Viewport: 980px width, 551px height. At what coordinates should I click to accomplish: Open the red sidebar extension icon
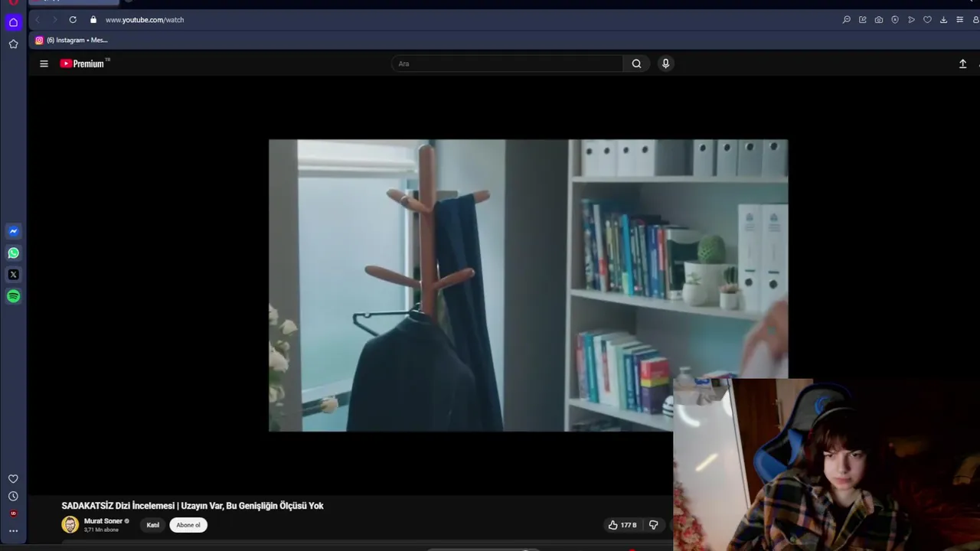click(x=13, y=514)
